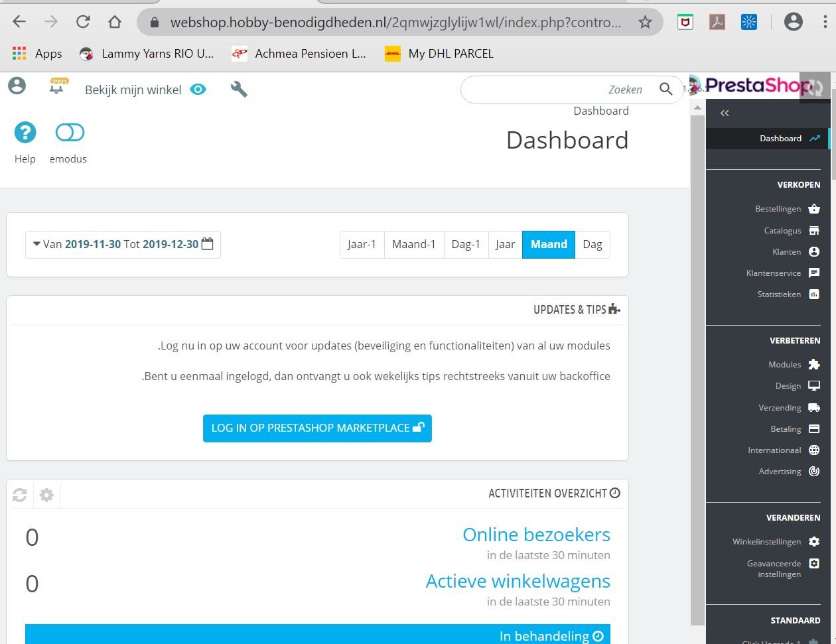Select the Maand period tab

[x=549, y=244]
